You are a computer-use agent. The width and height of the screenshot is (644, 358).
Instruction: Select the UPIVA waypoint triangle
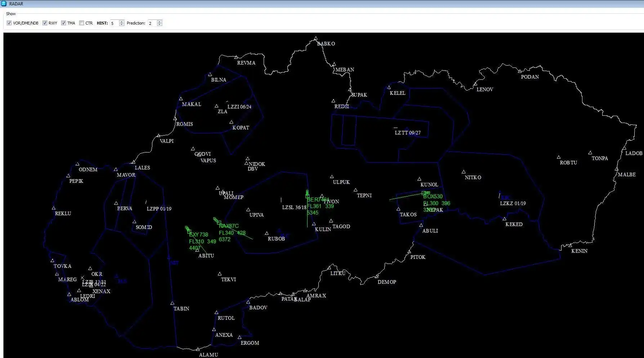(x=248, y=209)
